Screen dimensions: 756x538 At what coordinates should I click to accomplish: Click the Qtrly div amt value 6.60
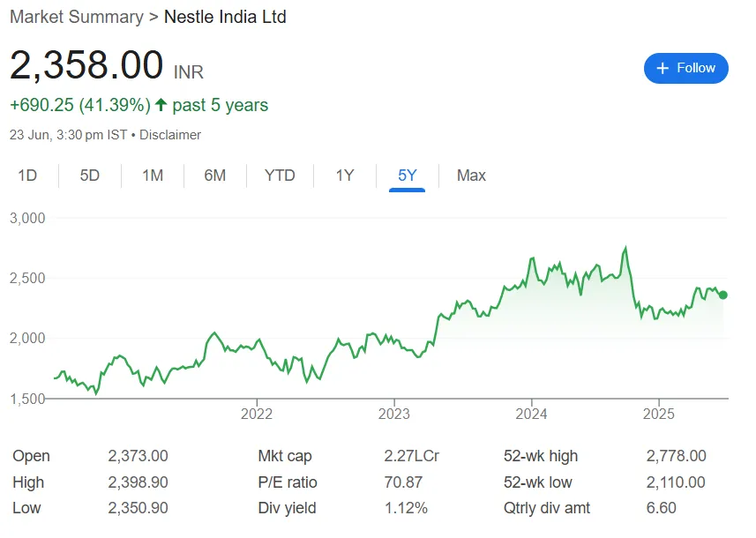(661, 508)
